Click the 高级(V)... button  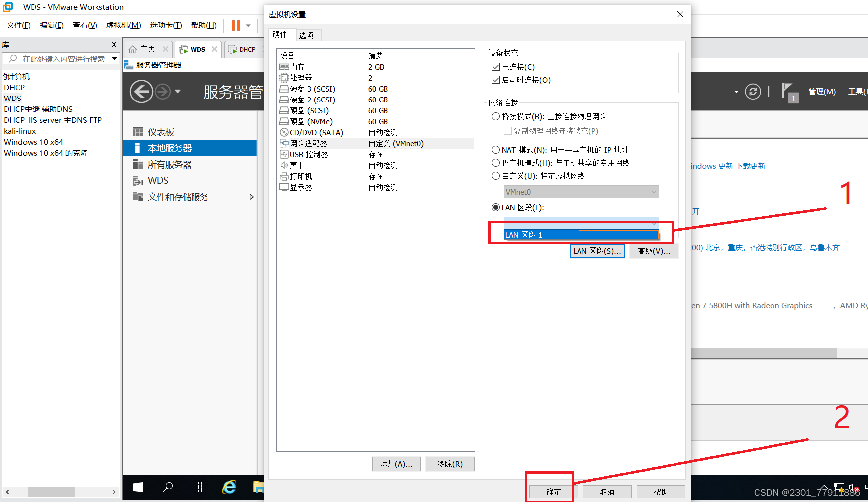click(654, 251)
